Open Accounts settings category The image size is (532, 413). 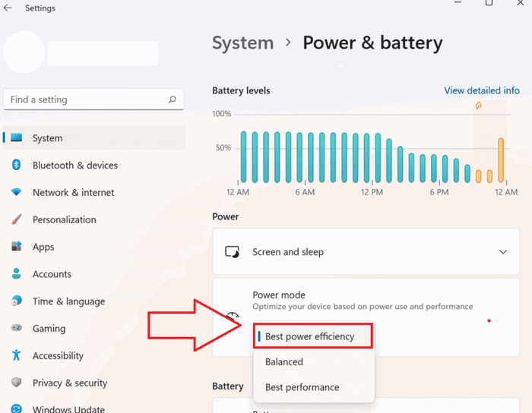[x=94, y=274]
